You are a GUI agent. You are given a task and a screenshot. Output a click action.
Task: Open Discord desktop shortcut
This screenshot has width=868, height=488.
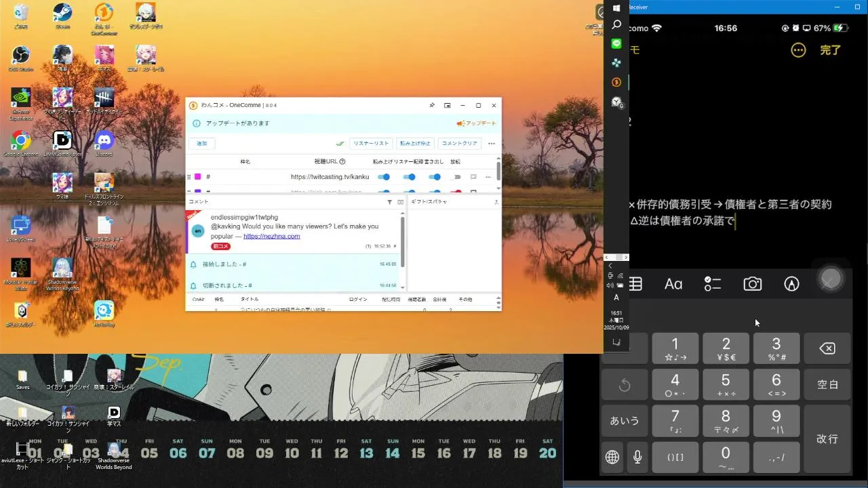pyautogui.click(x=104, y=144)
